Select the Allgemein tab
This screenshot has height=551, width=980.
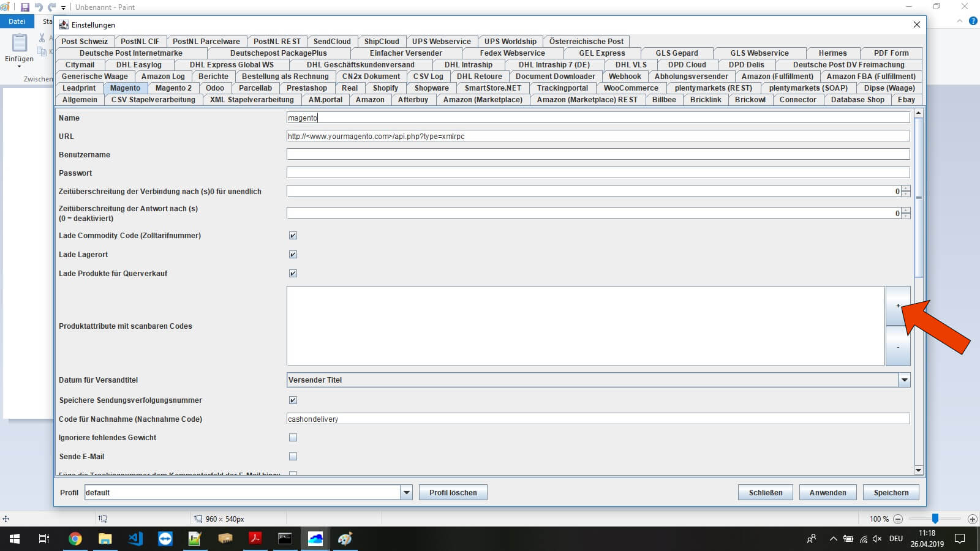click(x=80, y=100)
